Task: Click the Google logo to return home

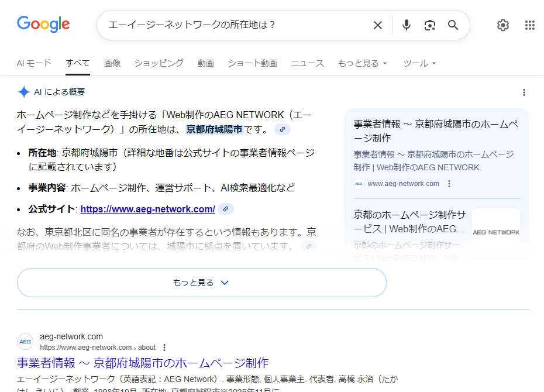Action: [43, 25]
